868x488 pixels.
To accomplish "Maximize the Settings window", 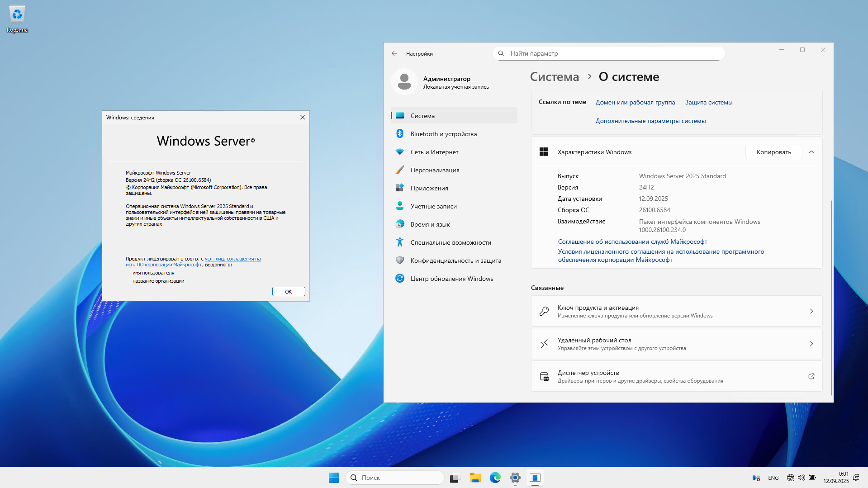I will pos(802,50).
